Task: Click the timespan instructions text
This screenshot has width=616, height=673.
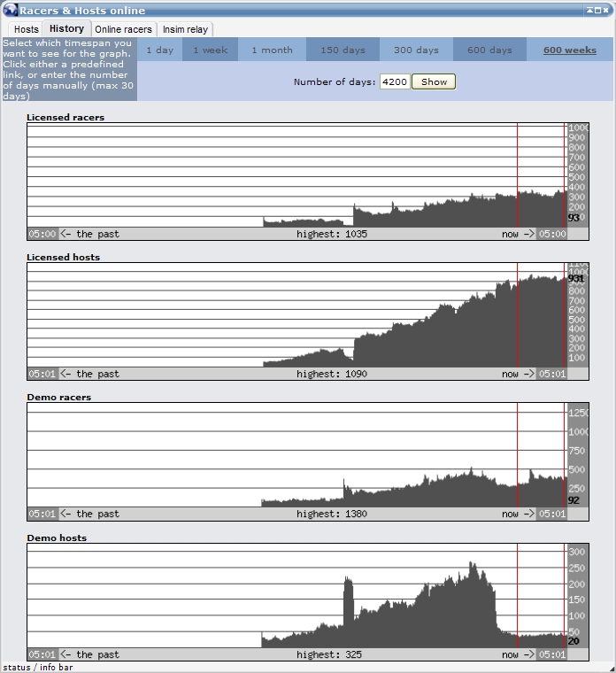Action: tap(69, 70)
